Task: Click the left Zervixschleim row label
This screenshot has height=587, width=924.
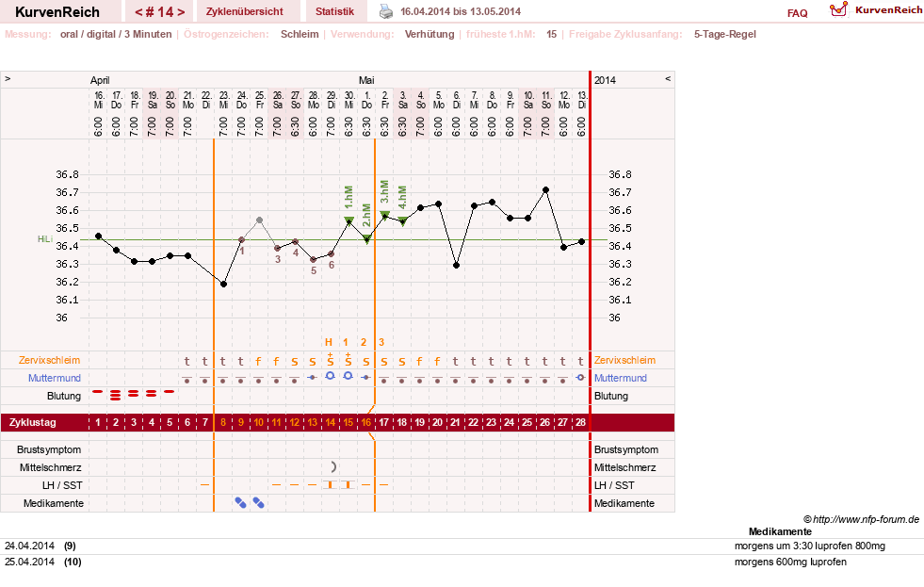Action: 50,360
